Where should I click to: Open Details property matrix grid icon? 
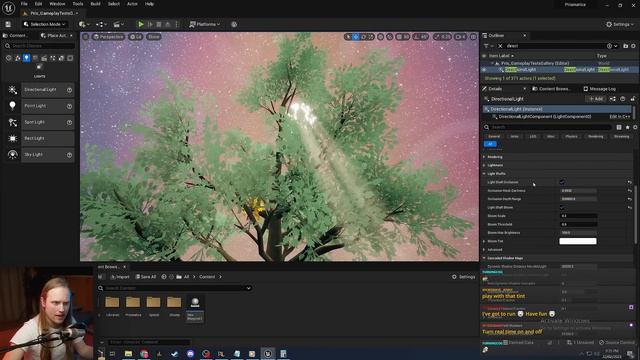pos(619,127)
